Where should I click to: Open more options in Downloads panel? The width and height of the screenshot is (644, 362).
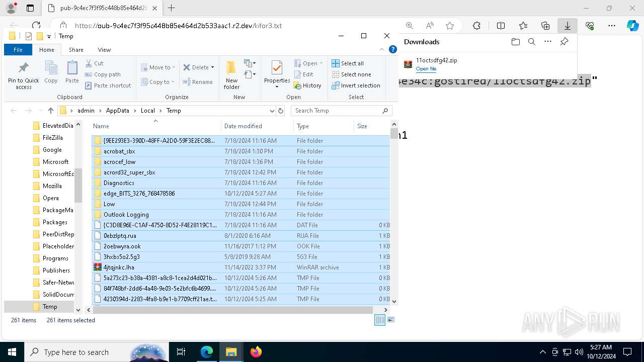pyautogui.click(x=548, y=42)
